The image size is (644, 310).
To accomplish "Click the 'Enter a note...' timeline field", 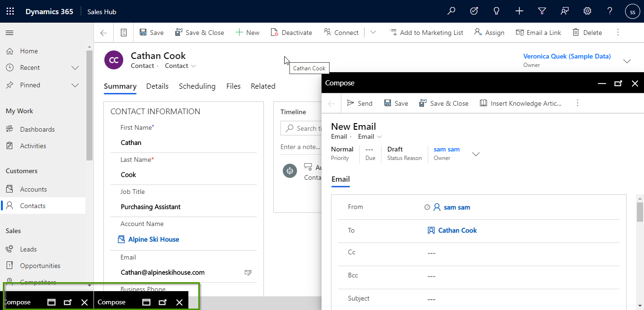I will point(301,147).
